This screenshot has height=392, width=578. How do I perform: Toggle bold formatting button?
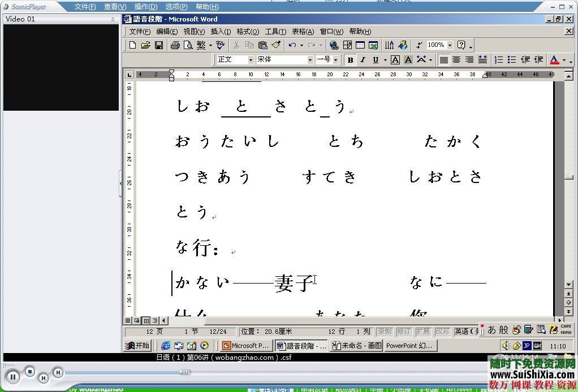pos(350,60)
